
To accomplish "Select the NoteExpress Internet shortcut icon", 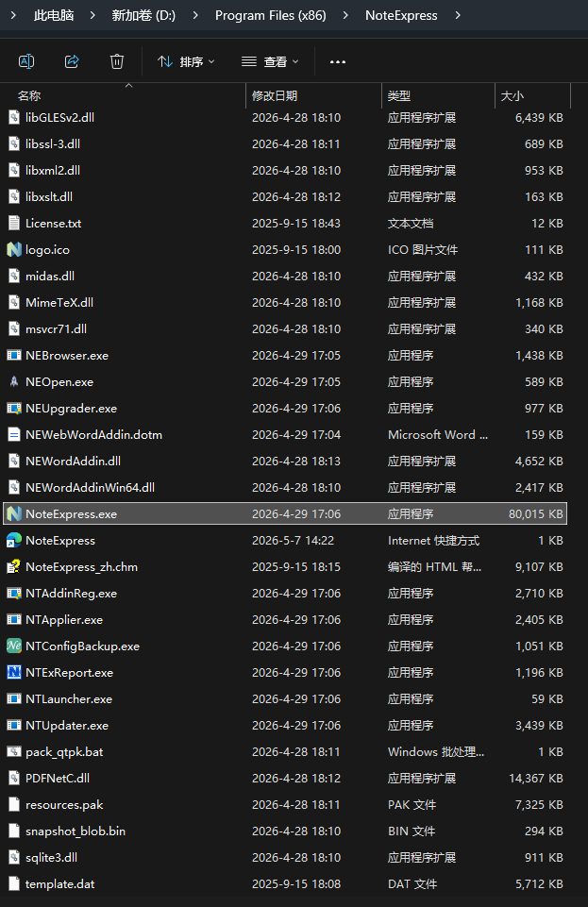I will (x=14, y=540).
